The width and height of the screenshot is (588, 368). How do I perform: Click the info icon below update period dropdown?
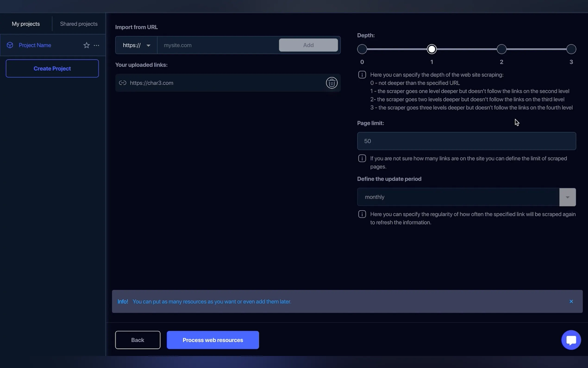[x=362, y=214]
